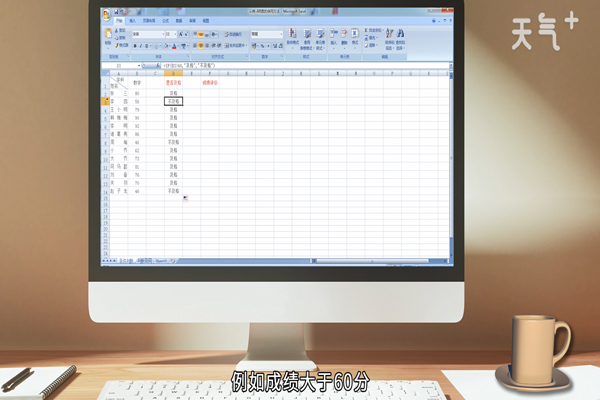Open Font group dialog launcher
Screen dimensions: 600x400
pyautogui.click(x=188, y=56)
